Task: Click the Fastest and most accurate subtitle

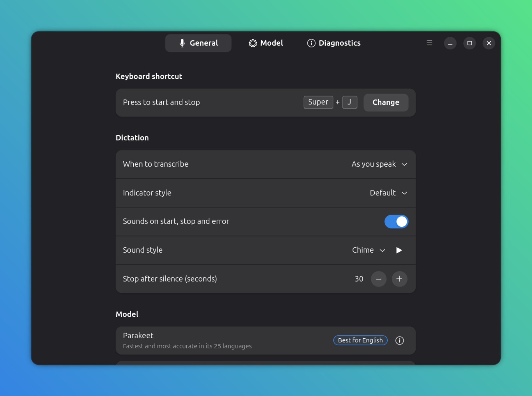Action: [x=187, y=346]
